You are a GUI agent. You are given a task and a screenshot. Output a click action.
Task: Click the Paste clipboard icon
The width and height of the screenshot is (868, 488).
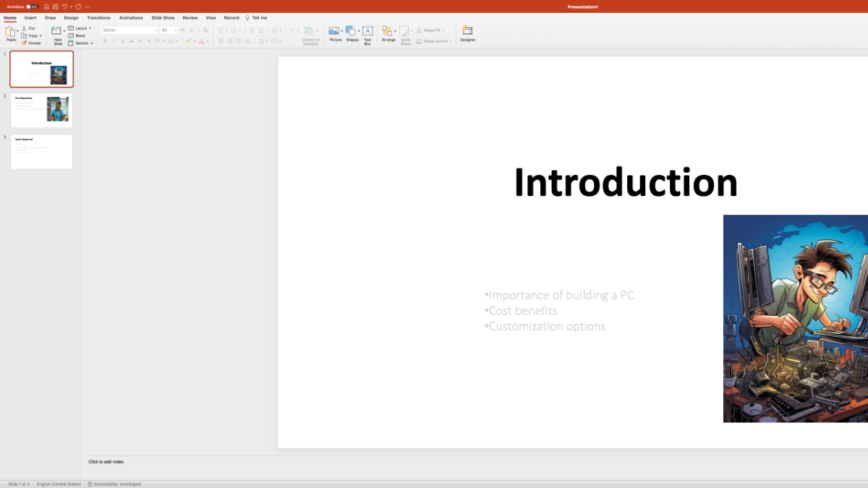tap(11, 32)
